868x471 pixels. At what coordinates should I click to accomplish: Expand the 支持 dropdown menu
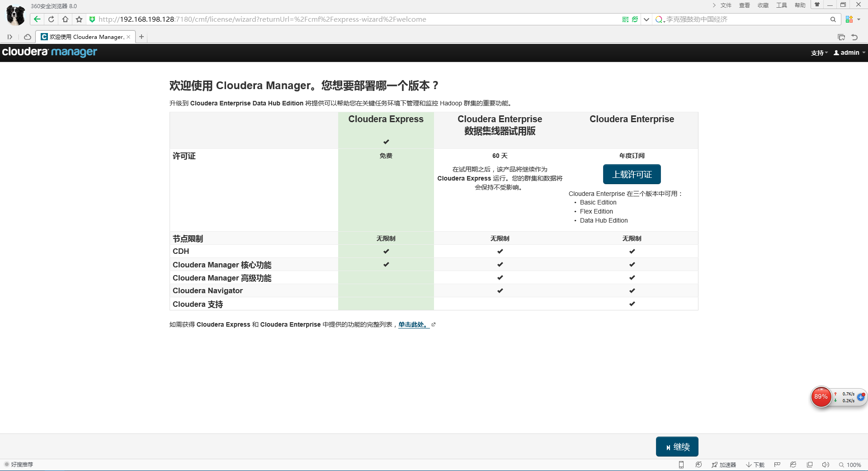click(x=819, y=53)
